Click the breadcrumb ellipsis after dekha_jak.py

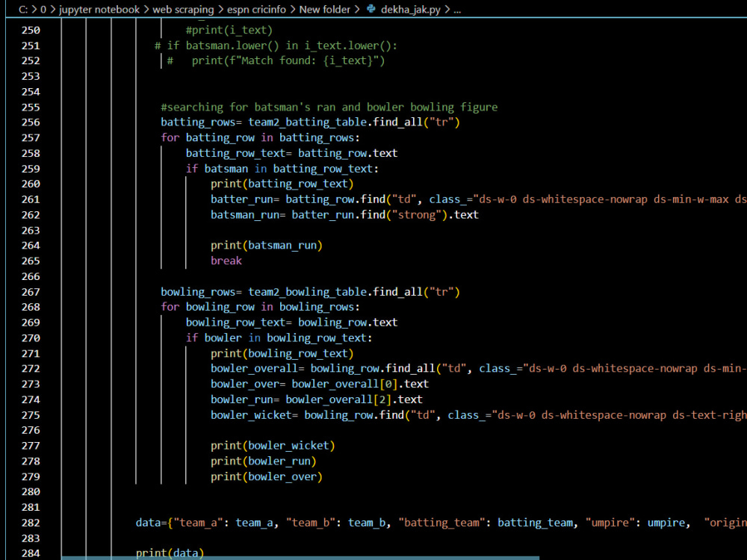457,10
